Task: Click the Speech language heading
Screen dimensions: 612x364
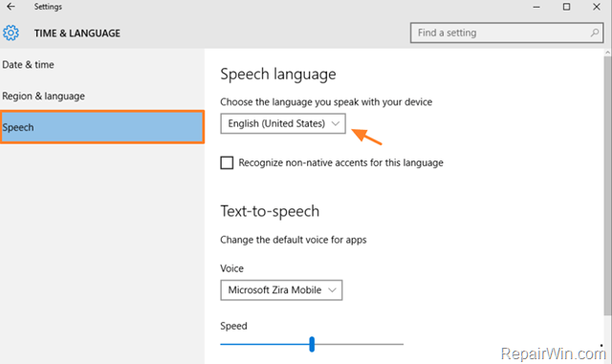Action: tap(278, 75)
